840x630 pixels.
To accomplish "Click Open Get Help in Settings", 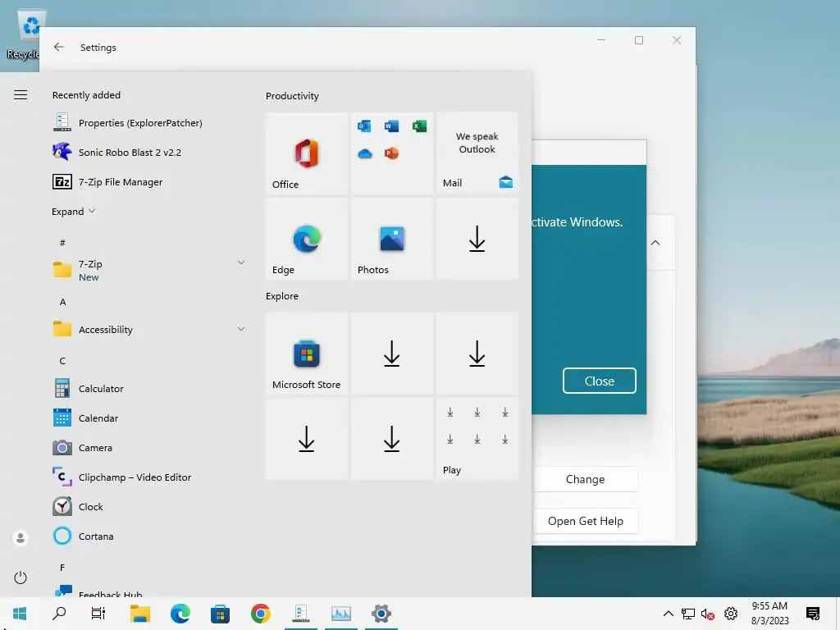I will pos(586,521).
